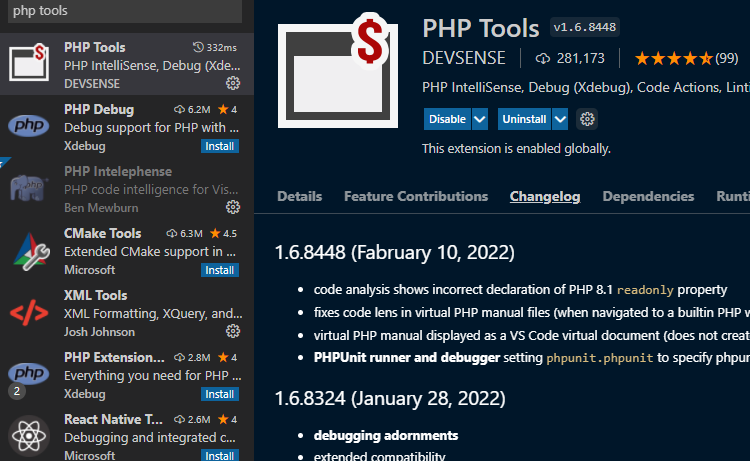Switch to the Dependencies tab
Screen dimensions: 750x461
(648, 196)
